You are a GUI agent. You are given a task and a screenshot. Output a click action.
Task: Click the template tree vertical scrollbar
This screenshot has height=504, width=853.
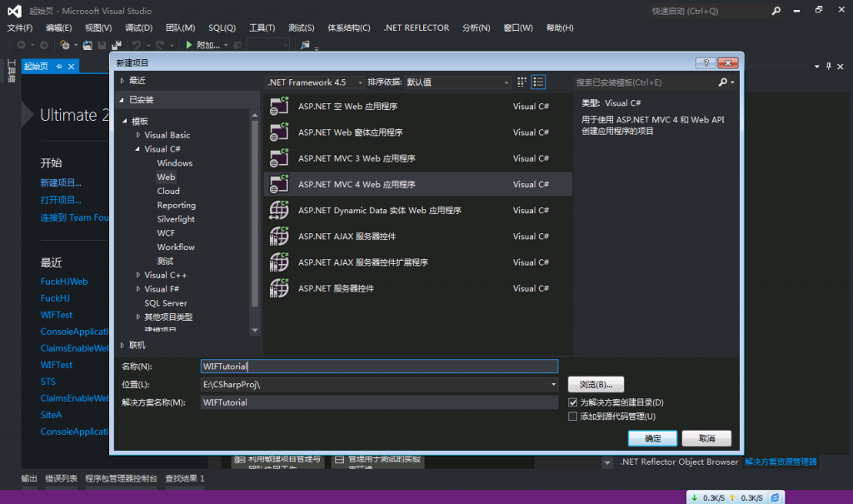[254, 212]
